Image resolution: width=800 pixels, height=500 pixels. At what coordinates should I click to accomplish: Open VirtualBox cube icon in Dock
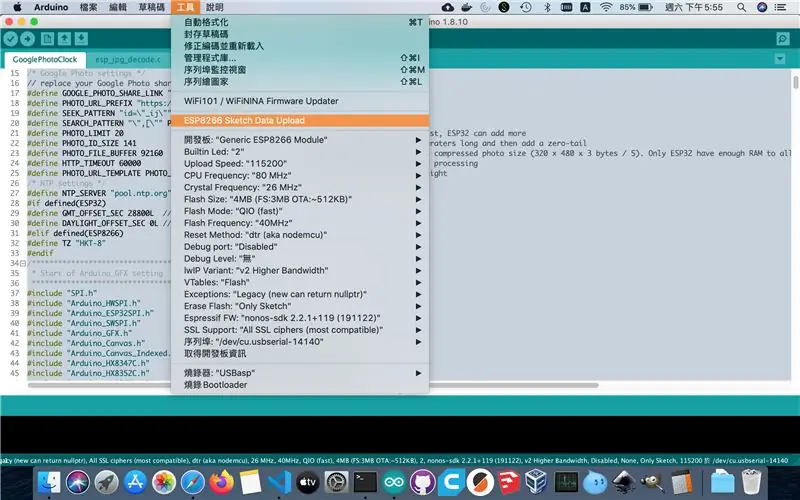tap(537, 482)
